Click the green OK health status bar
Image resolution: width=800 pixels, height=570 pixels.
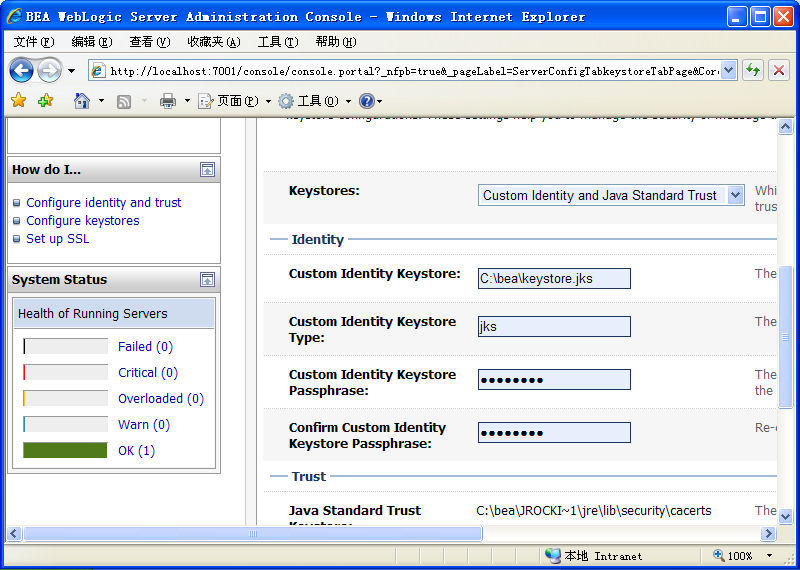click(65, 451)
